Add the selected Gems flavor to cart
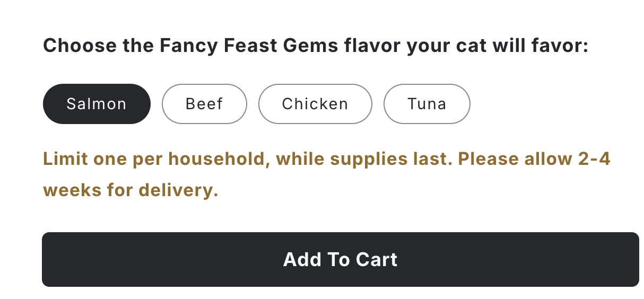 340,259
